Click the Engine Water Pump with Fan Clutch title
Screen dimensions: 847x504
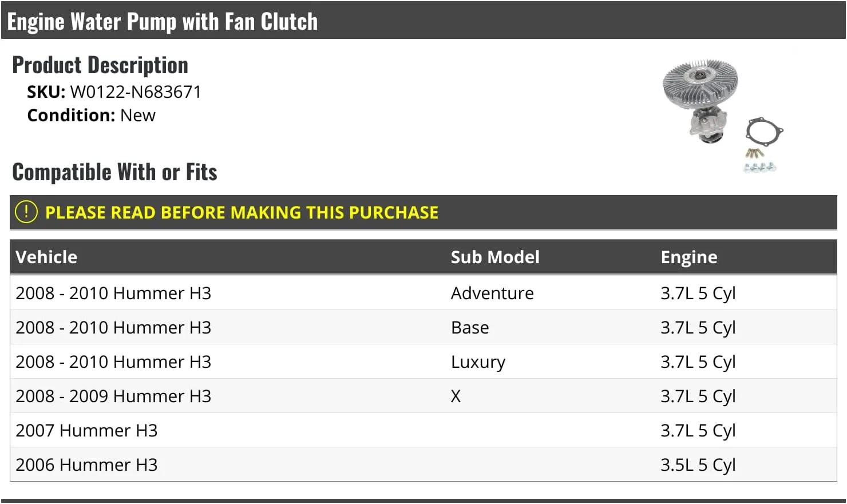click(x=162, y=21)
